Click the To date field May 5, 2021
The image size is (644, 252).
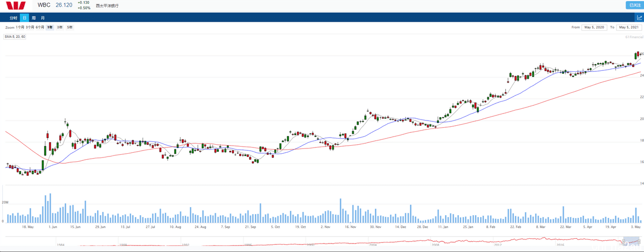pyautogui.click(x=629, y=27)
